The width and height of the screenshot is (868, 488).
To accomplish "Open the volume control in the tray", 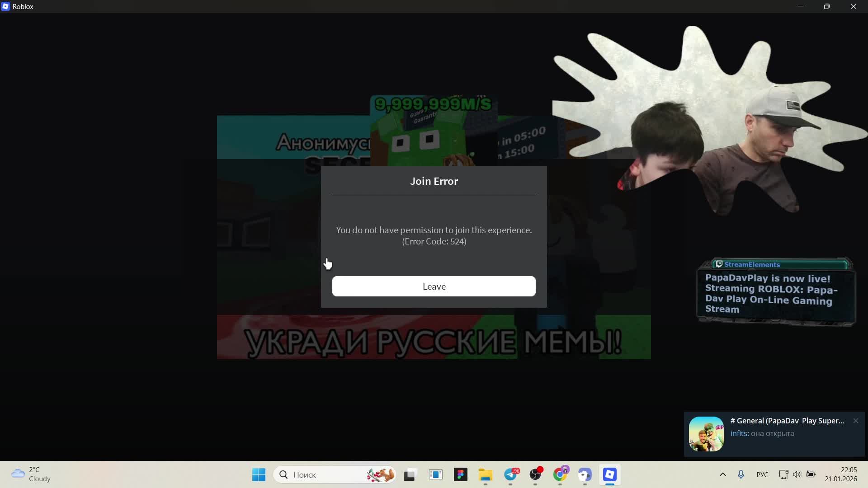I will [797, 474].
